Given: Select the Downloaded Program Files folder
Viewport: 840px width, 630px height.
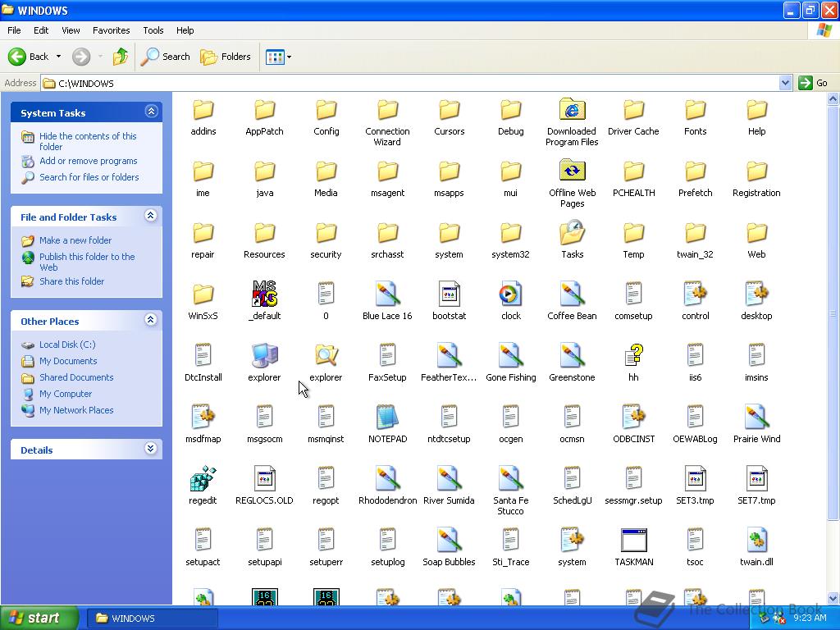Looking at the screenshot, I should tap(572, 109).
